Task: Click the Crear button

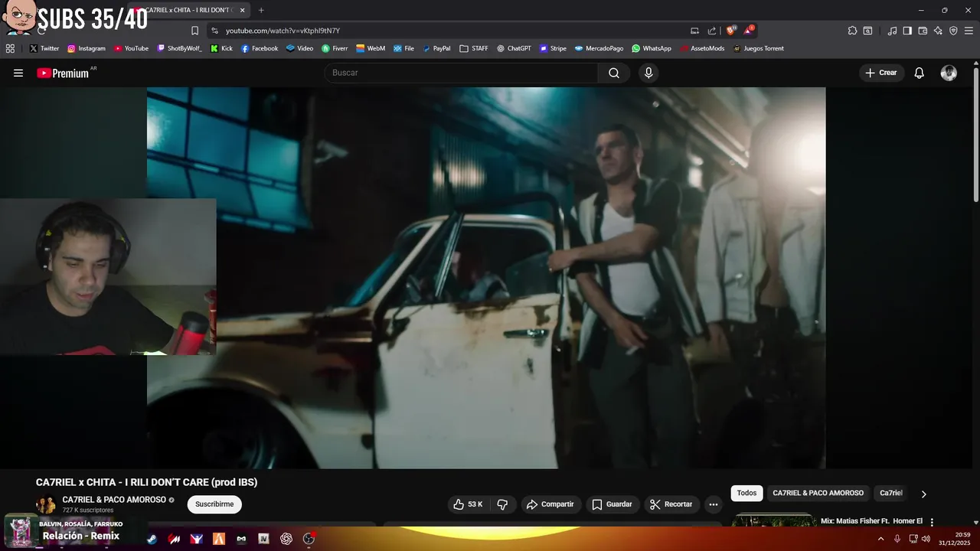Action: [881, 73]
